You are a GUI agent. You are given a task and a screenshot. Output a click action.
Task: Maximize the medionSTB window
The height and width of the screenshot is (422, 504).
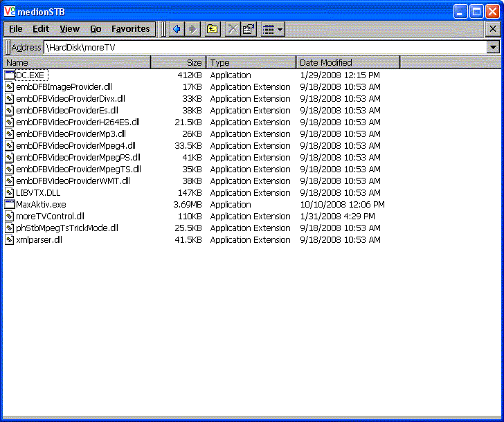(x=476, y=12)
